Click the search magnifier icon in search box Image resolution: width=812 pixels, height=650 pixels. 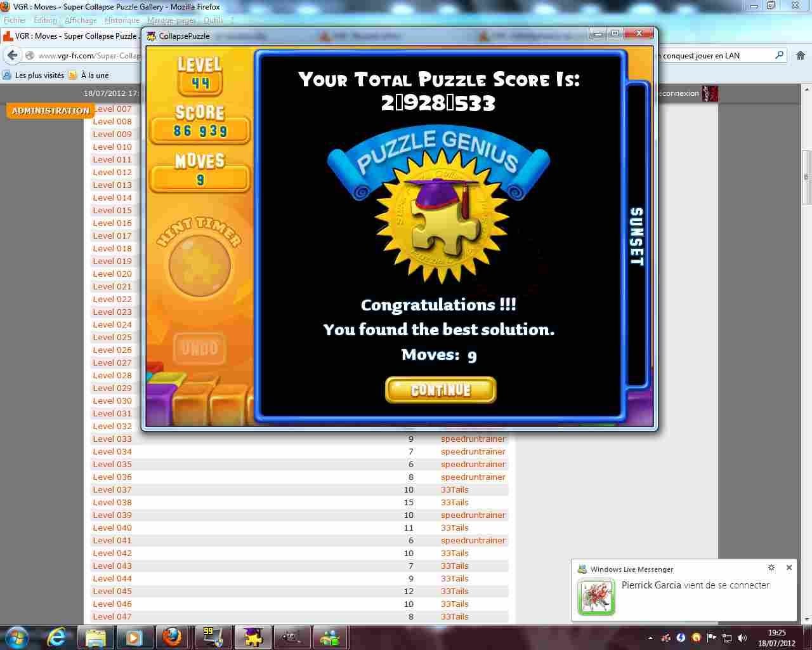click(779, 56)
